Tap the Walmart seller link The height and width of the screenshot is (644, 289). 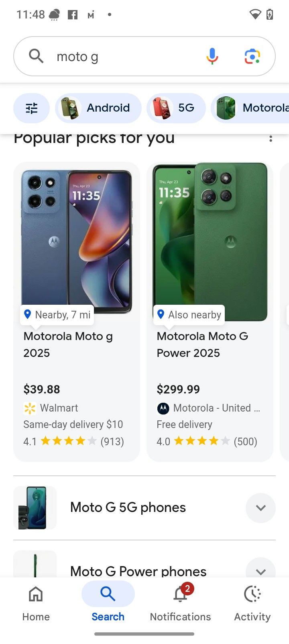point(59,408)
